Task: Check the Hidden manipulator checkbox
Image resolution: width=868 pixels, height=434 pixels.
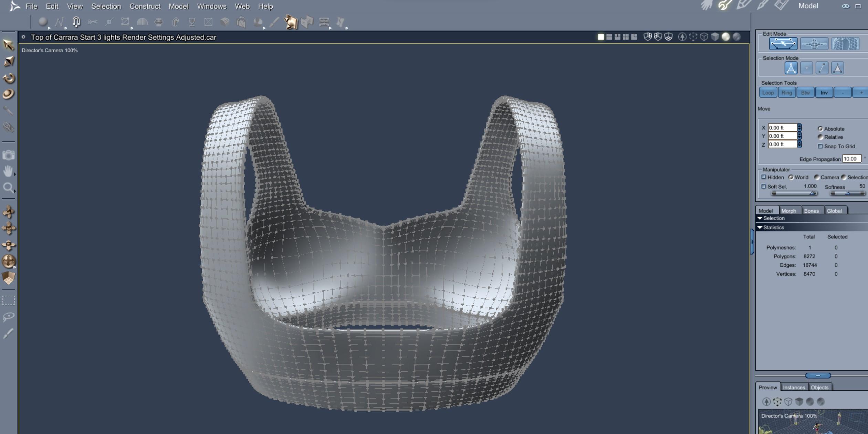Action: (764, 177)
